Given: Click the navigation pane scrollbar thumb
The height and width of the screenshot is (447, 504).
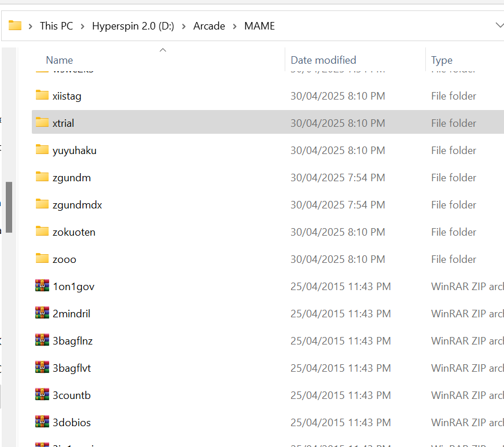Looking at the screenshot, I should pos(9,207).
